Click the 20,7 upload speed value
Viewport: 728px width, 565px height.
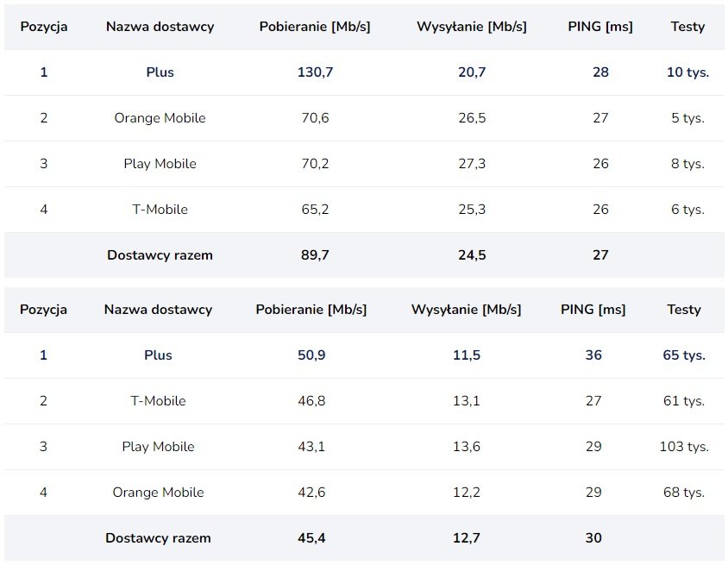[x=472, y=72]
